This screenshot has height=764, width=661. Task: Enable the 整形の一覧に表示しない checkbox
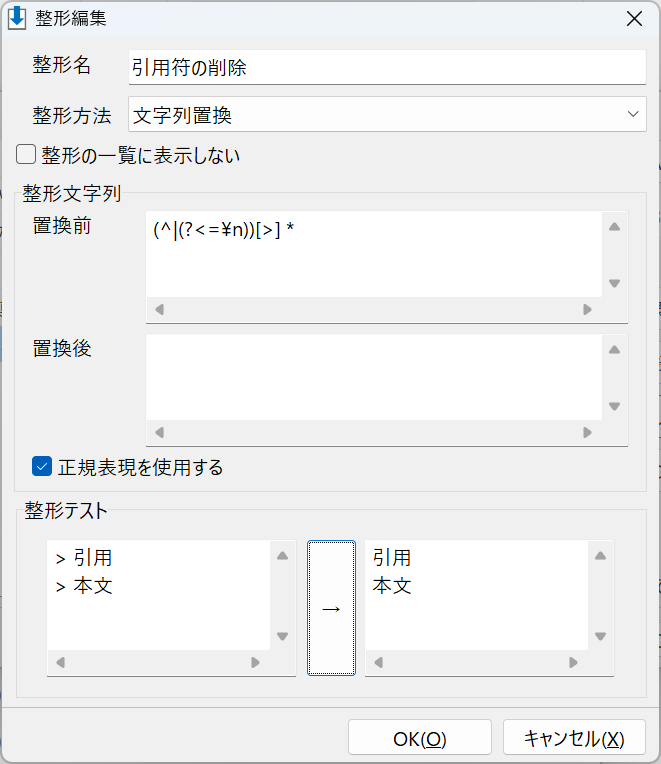pos(26,154)
